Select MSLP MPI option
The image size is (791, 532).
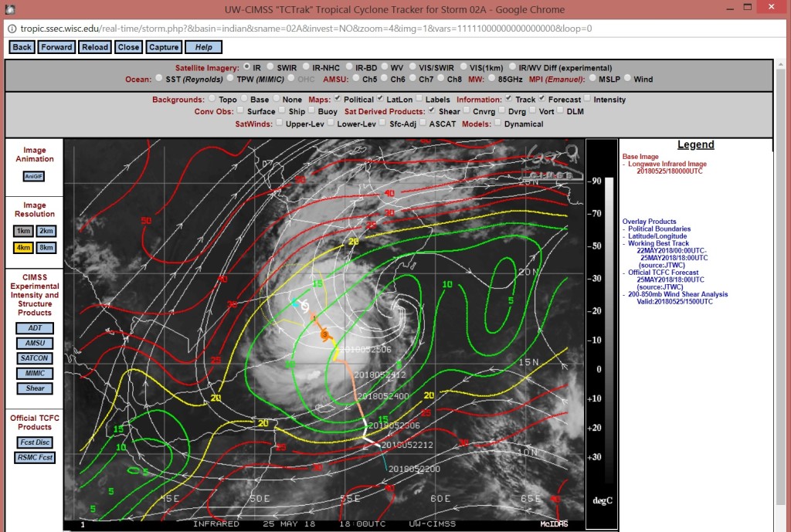coord(592,78)
